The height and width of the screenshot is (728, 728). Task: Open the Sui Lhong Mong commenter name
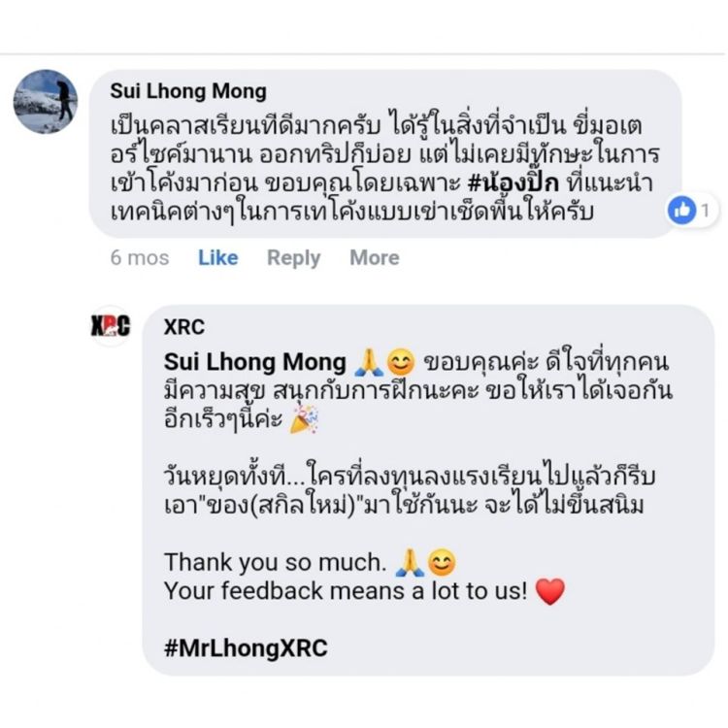tap(188, 91)
